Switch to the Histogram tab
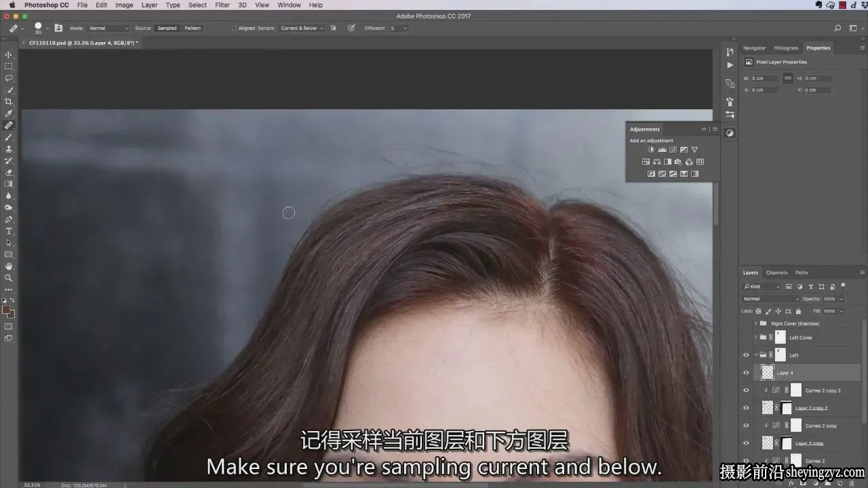This screenshot has width=868, height=488. (786, 48)
